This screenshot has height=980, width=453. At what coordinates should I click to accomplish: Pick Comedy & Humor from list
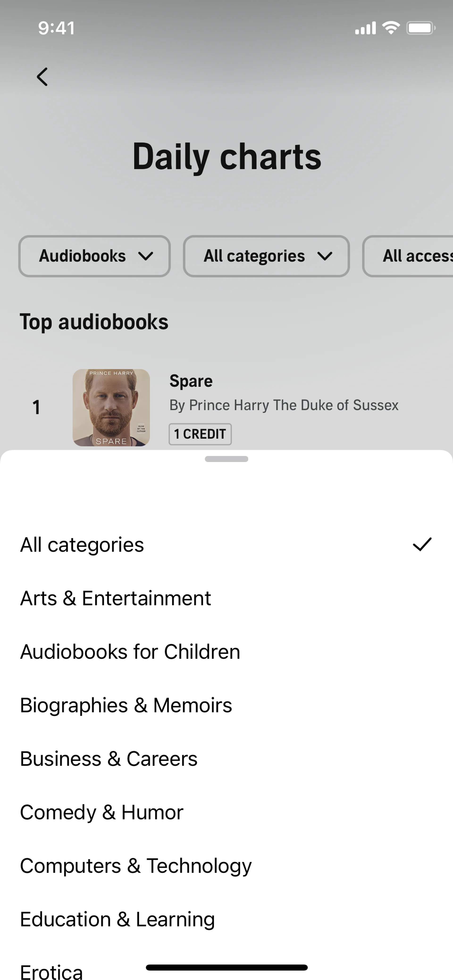(x=102, y=812)
